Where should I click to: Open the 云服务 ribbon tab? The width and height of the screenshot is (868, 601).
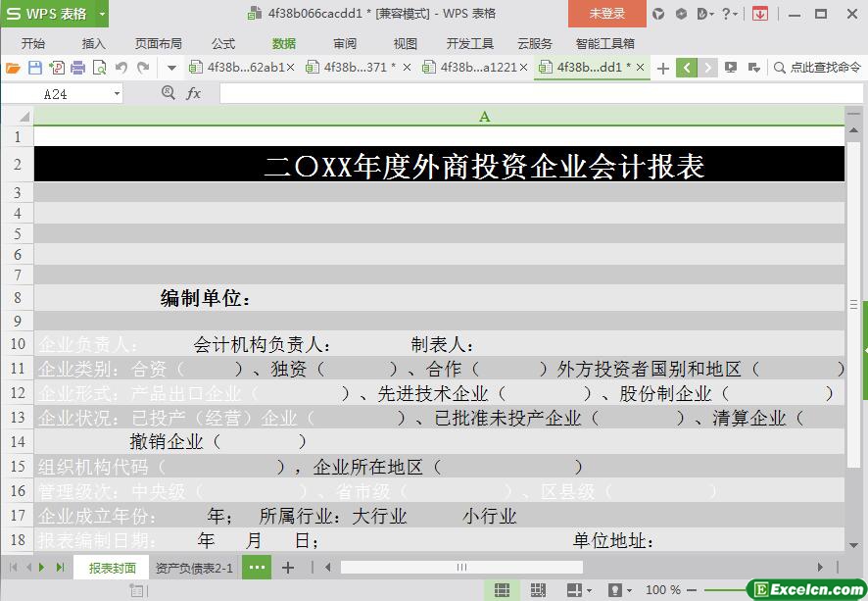pos(535,44)
